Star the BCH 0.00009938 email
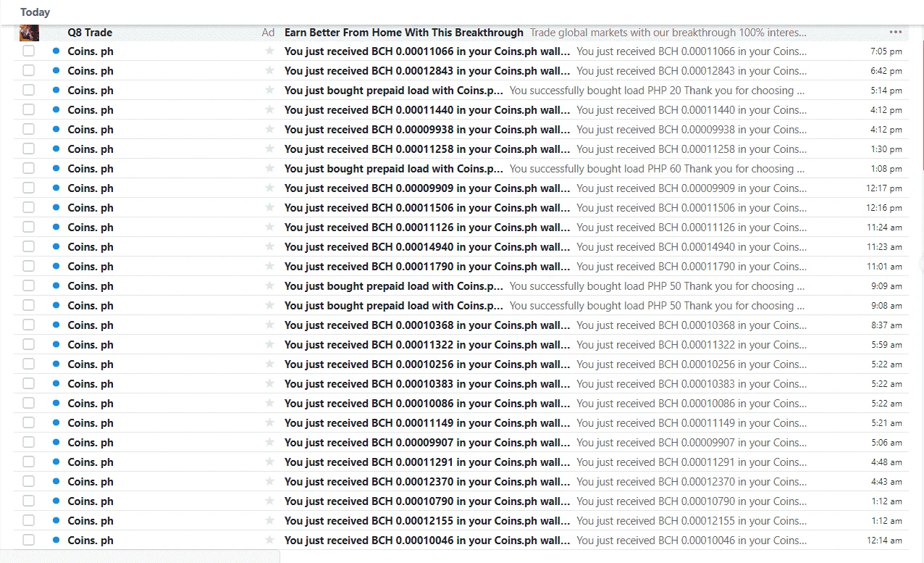Screen dimensions: 924x563 [269, 130]
